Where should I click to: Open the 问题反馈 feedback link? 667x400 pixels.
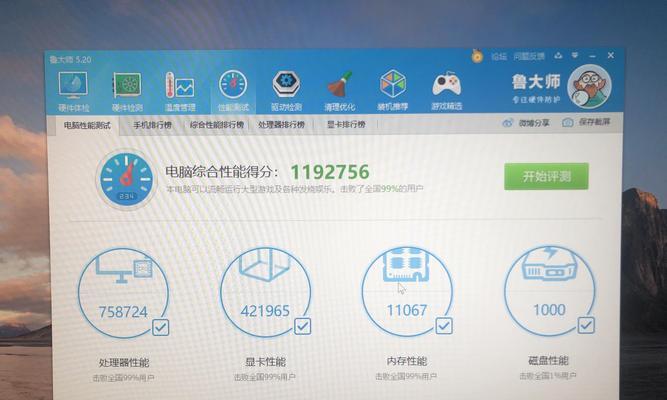tap(529, 56)
